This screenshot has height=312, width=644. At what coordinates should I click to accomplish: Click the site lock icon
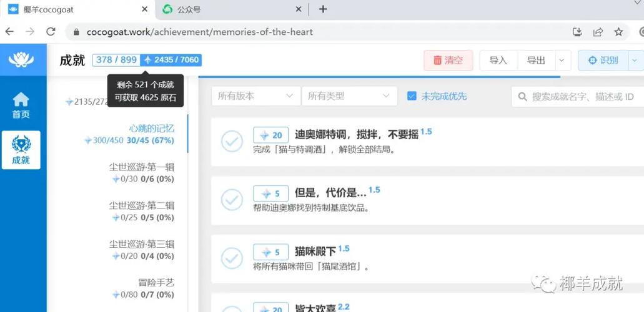coord(76,32)
